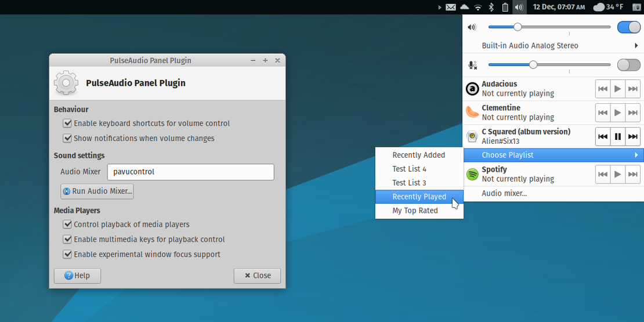Go to previous track in Clementine

pos(603,113)
